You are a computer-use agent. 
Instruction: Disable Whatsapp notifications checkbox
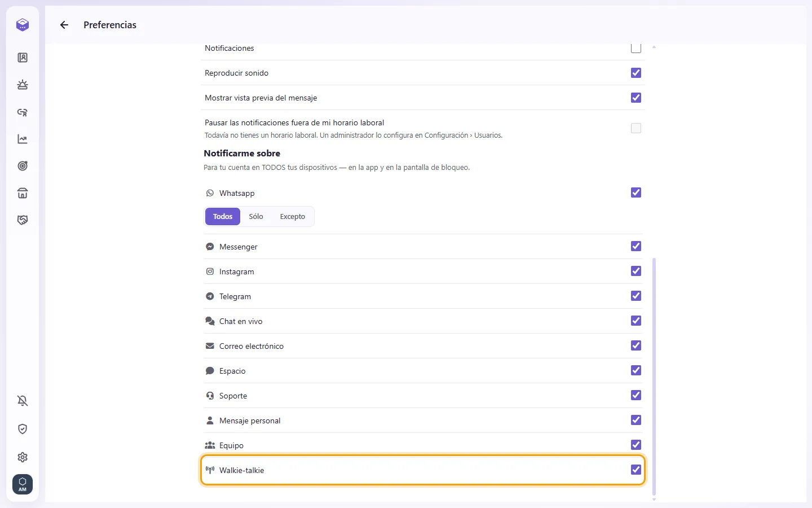(x=636, y=192)
